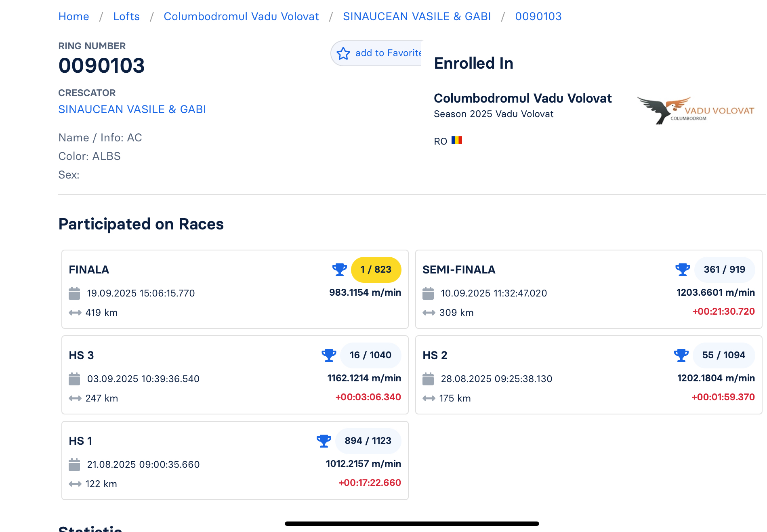The image size is (767, 532).
Task: Click the star icon to favorite pigeon
Action: pyautogui.click(x=343, y=53)
